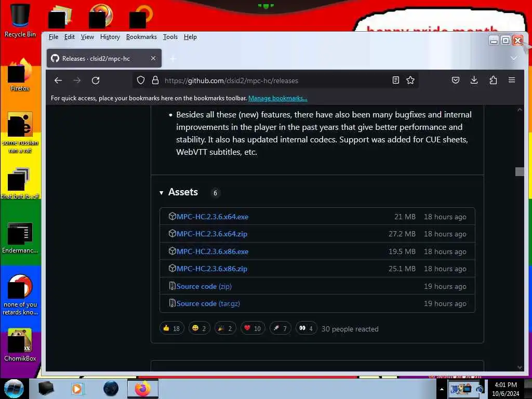Screen dimensions: 532x399
Task: Click the smiley reaction with 2
Action: (x=199, y=328)
